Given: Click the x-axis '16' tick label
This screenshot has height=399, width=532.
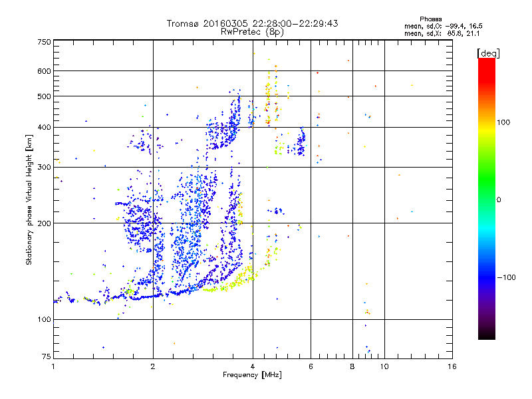Looking at the screenshot, I should (x=452, y=366).
